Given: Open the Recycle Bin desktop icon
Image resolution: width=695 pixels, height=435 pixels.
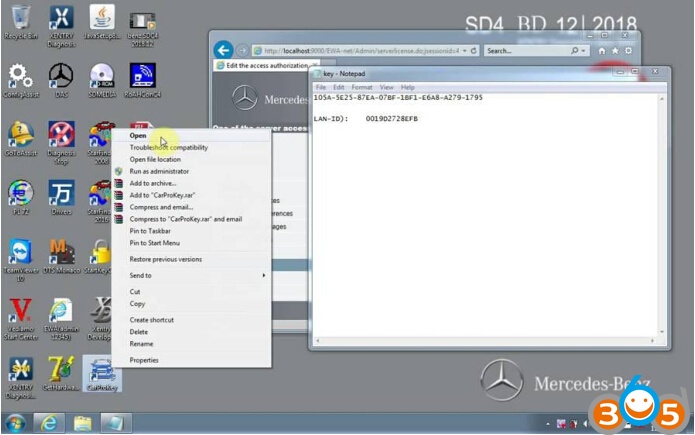Looking at the screenshot, I should [20, 22].
